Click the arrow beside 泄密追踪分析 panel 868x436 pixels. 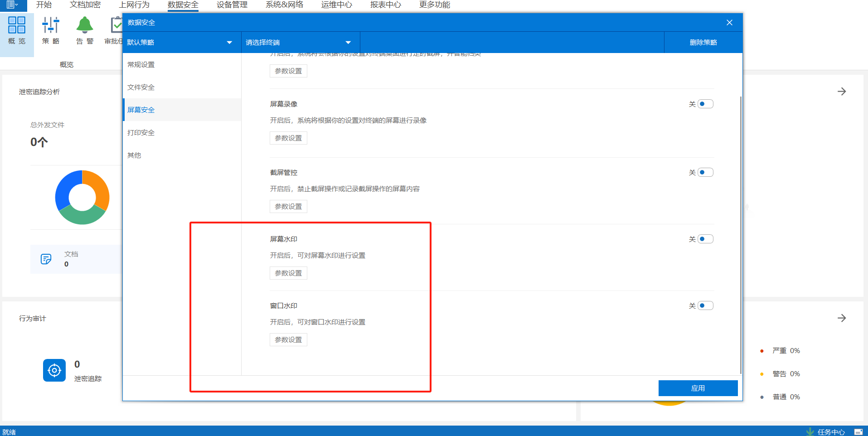tap(842, 92)
